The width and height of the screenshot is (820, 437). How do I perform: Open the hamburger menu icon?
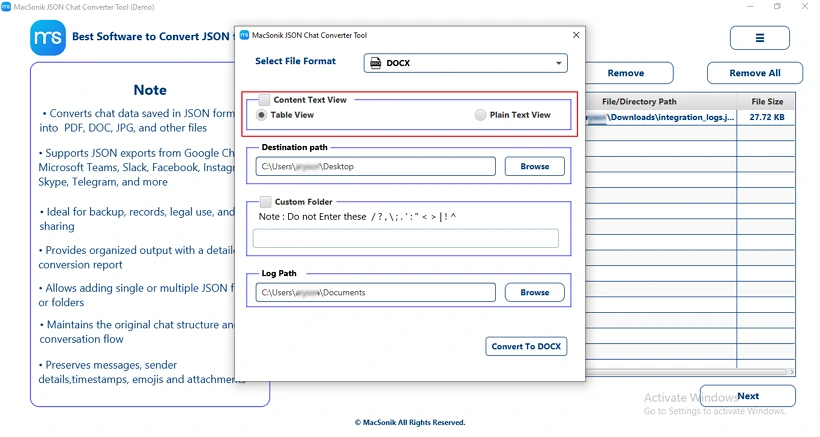pyautogui.click(x=759, y=38)
